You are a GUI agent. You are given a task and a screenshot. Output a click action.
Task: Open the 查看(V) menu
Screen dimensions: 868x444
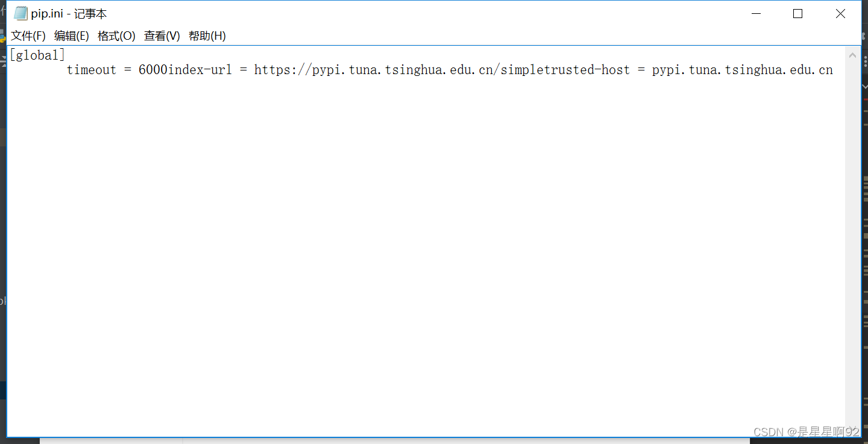click(x=162, y=36)
